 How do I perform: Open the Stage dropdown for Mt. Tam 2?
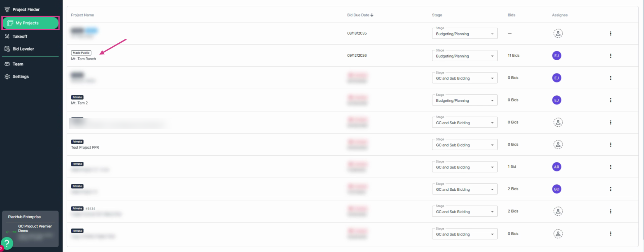point(465,100)
